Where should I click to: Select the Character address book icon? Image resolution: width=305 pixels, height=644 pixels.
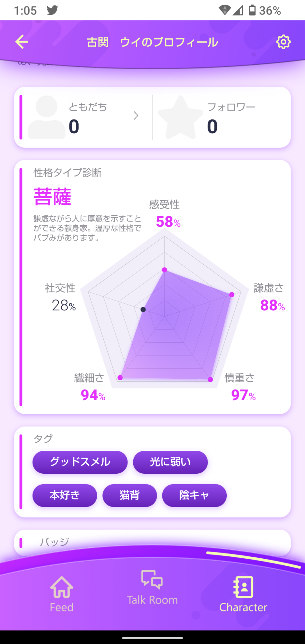[243, 587]
